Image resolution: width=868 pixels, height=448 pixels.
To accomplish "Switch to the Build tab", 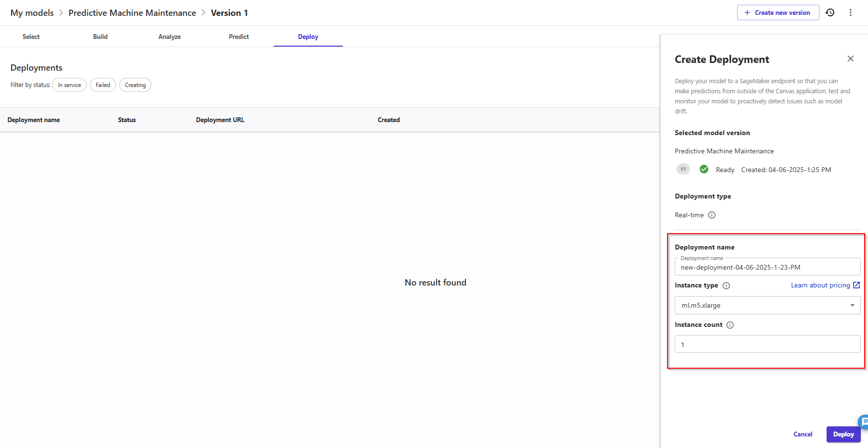I will click(x=101, y=37).
